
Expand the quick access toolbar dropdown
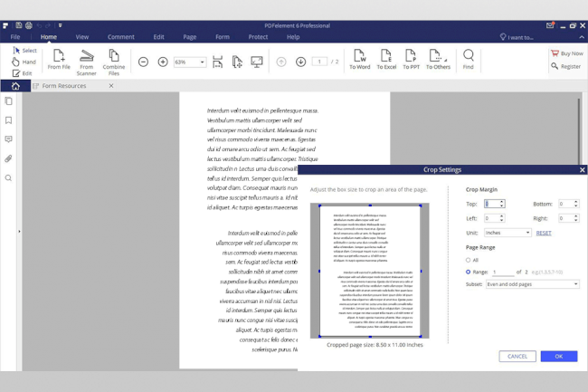[60, 25]
